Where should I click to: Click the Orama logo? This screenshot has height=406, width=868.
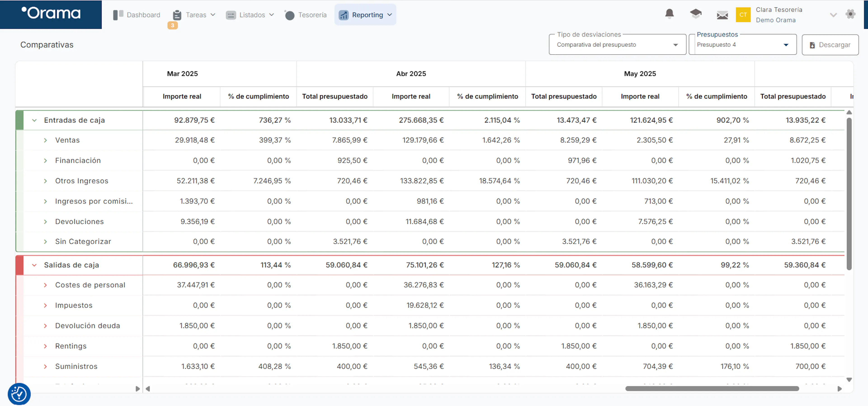point(51,14)
